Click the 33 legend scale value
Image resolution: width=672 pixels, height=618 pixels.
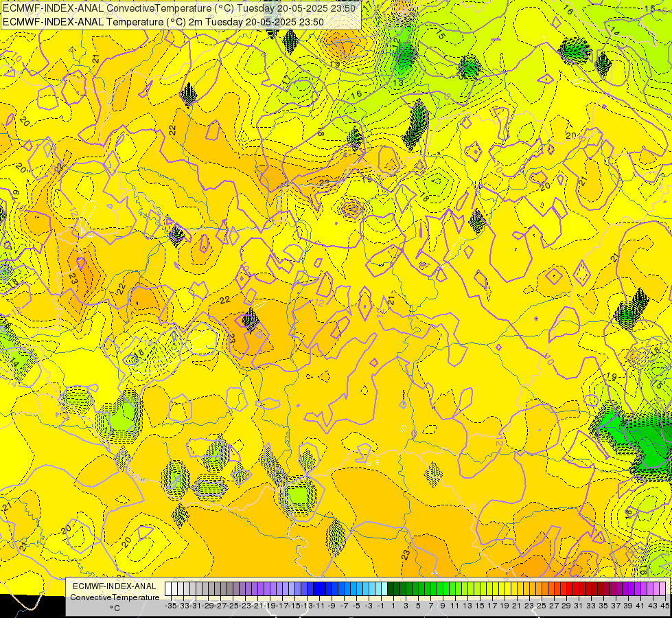[x=591, y=606]
